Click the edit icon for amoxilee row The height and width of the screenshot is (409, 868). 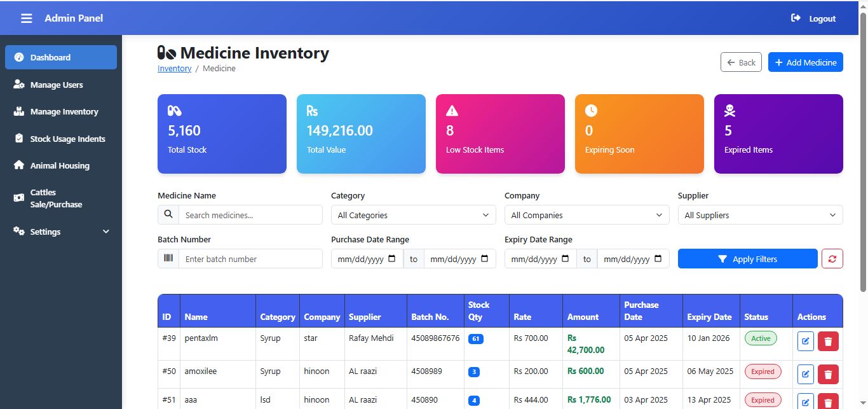[805, 374]
